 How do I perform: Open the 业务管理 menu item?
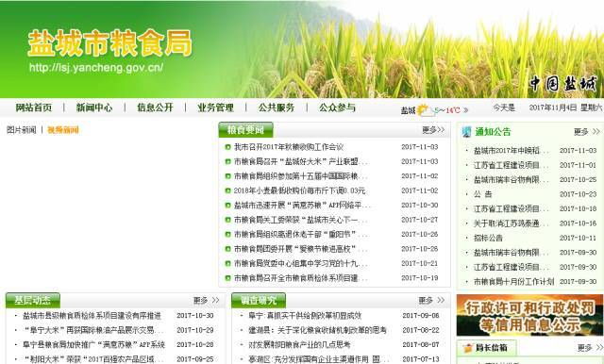click(216, 108)
